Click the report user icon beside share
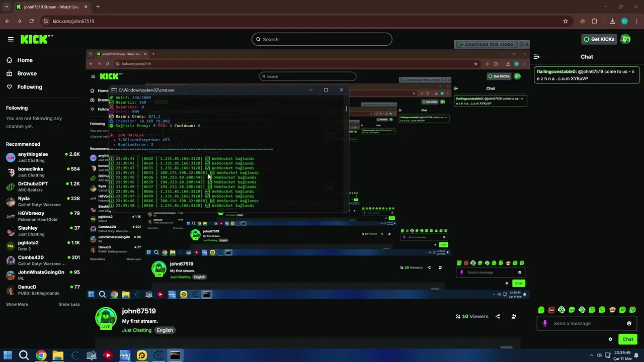This screenshot has width=644, height=362. (514, 316)
